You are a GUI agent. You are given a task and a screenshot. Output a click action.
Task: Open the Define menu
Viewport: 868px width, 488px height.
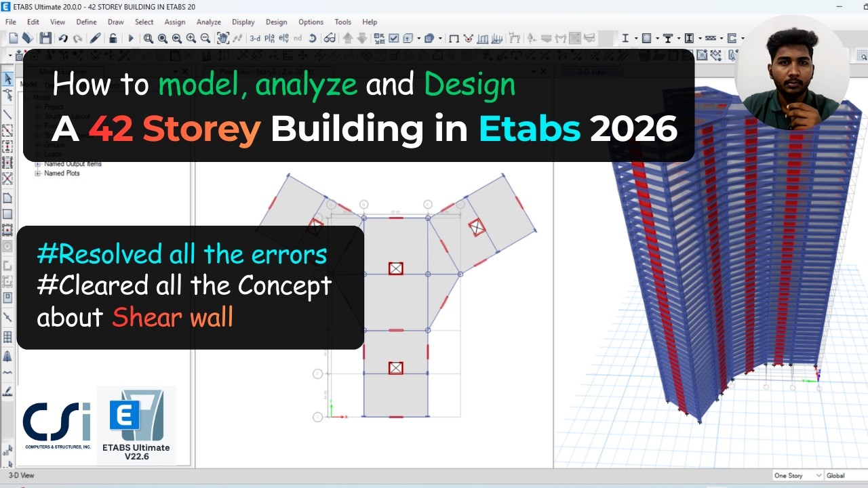tap(86, 22)
